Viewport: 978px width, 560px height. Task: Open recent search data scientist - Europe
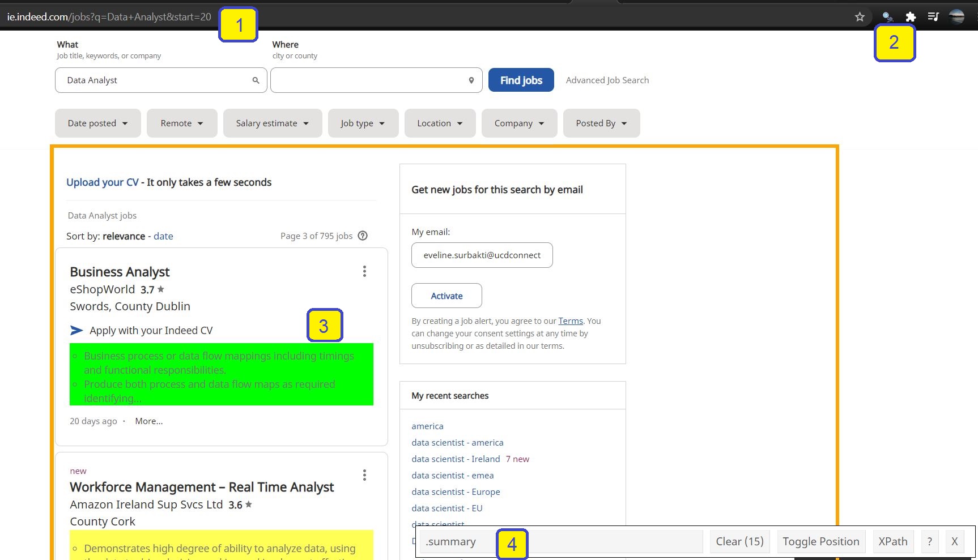click(x=456, y=492)
